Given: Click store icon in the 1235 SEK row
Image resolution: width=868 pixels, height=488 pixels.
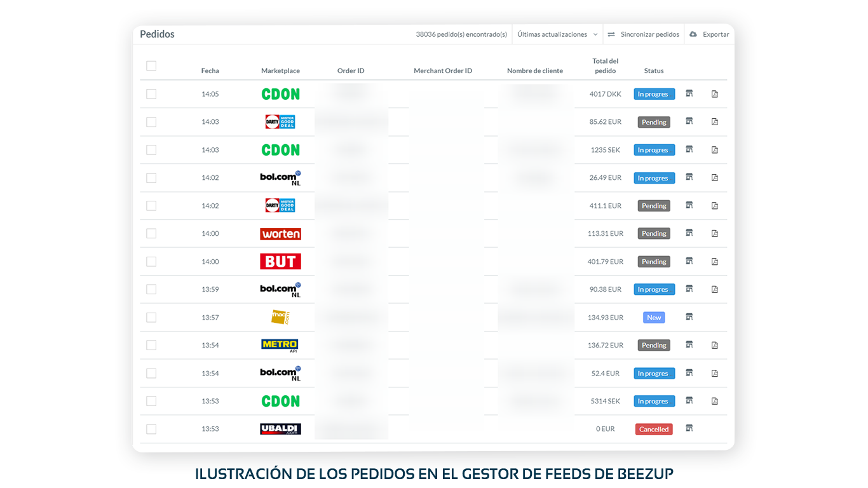Looking at the screenshot, I should tap(689, 149).
